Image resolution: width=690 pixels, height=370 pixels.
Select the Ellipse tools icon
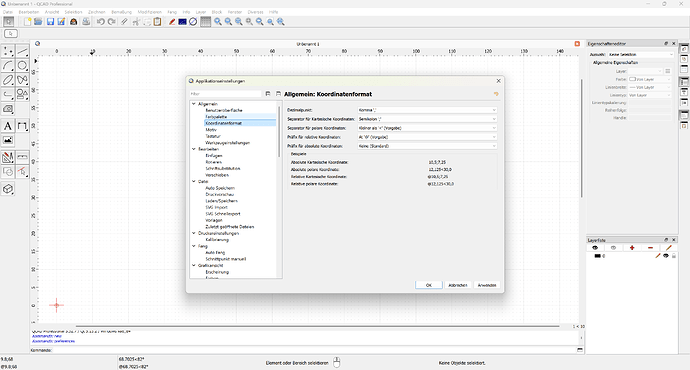[8, 80]
